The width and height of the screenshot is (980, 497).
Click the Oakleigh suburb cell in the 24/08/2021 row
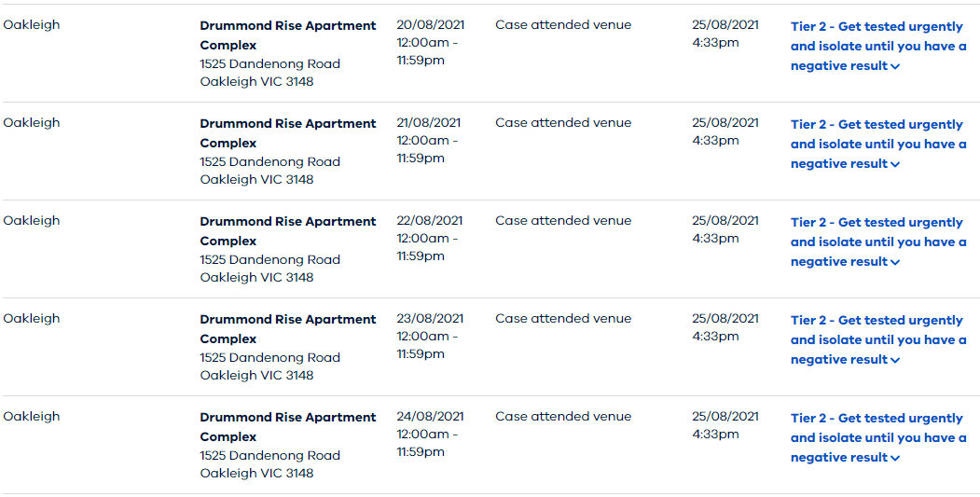tap(32, 416)
